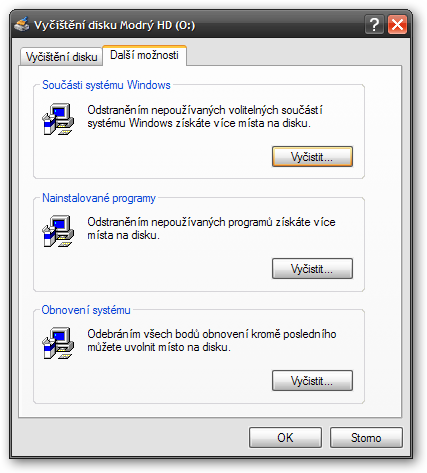Click the computer icon in Nainstalované programy
Viewport: 427px width, 473px height.
[x=58, y=231]
